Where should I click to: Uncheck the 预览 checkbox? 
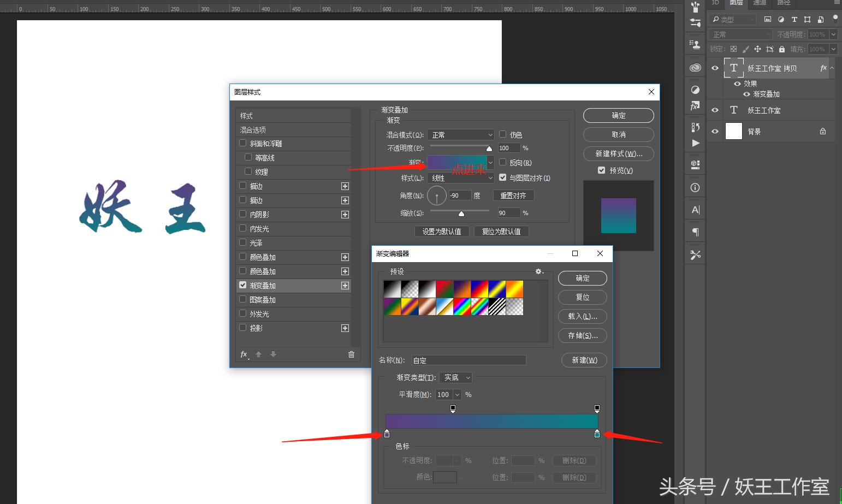pyautogui.click(x=601, y=170)
